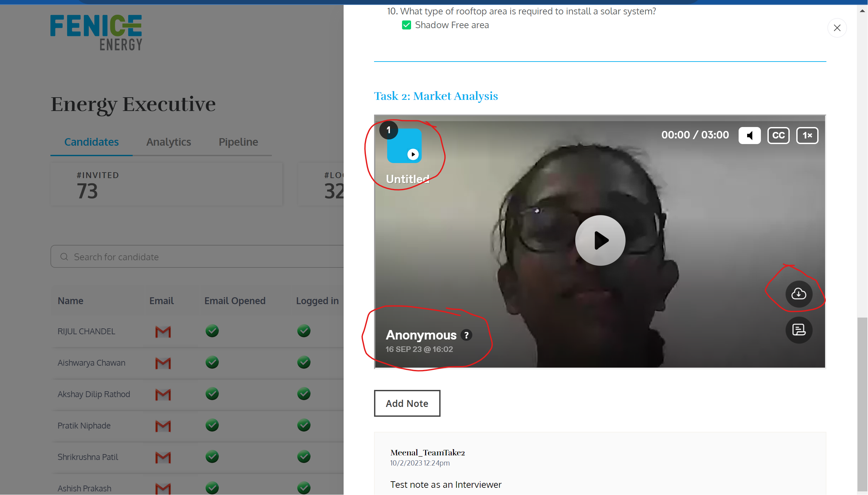The height and width of the screenshot is (495, 868).
Task: Open the transcript icon below the download button
Action: coord(799,330)
